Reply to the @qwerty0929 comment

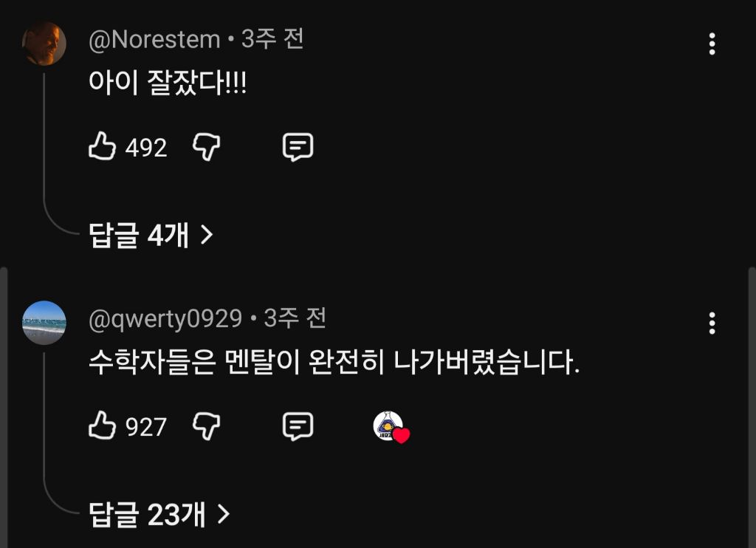tap(298, 426)
